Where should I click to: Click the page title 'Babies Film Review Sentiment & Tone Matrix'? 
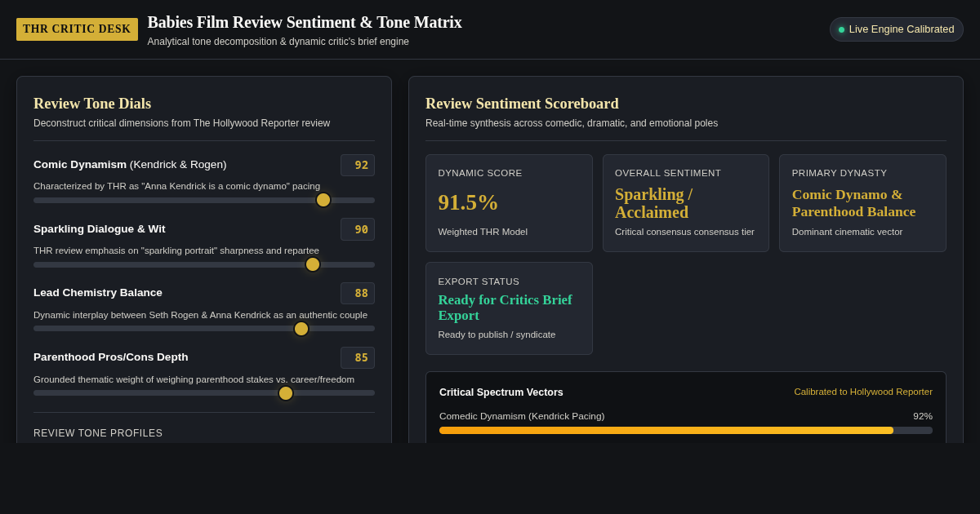(x=305, y=22)
